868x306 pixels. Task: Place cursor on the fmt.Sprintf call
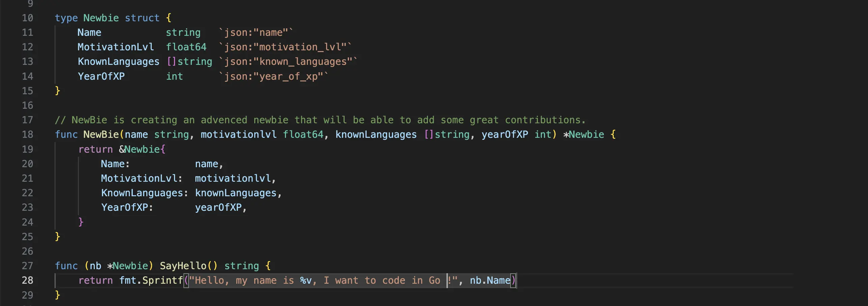[151, 280]
